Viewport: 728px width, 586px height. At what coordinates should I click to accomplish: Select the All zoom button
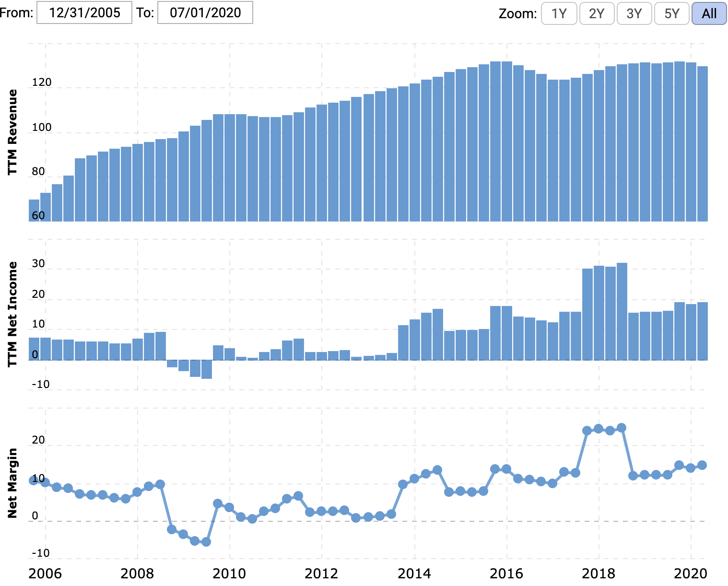(709, 13)
